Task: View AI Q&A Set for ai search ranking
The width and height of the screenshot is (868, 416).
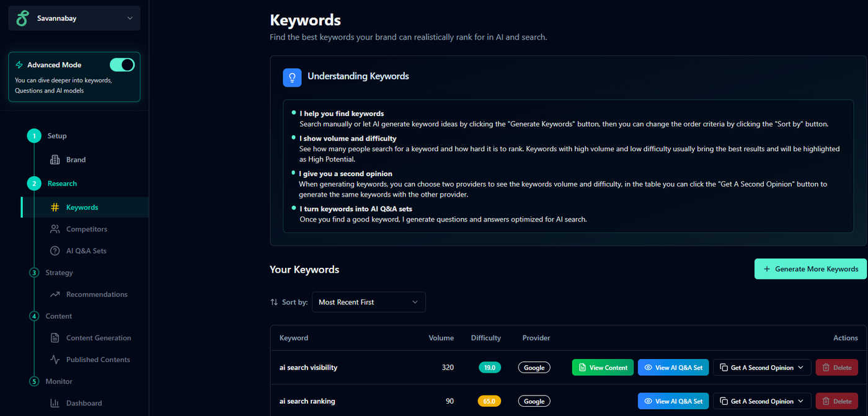Action: [673, 401]
